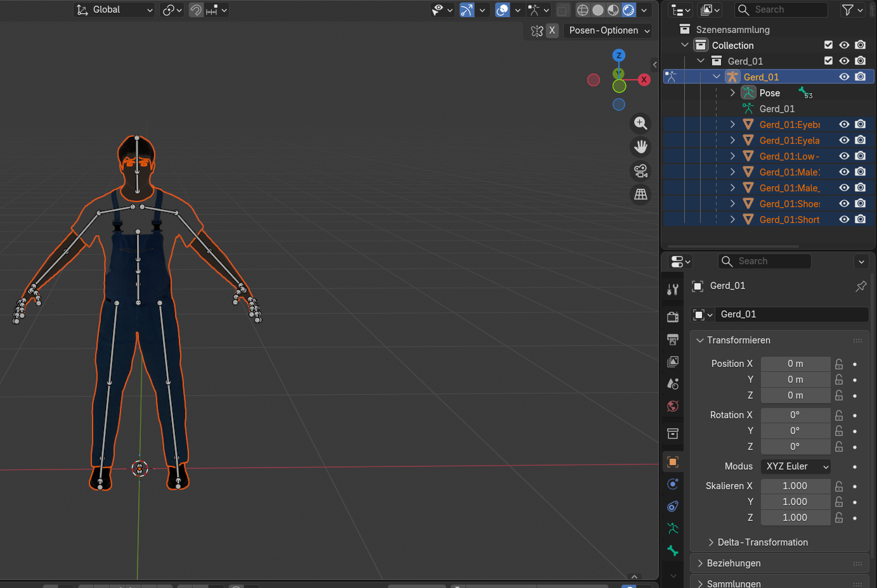This screenshot has height=588, width=877.
Task: Hide Gerd_01:Shoes mesh via eye icon
Action: (x=844, y=203)
